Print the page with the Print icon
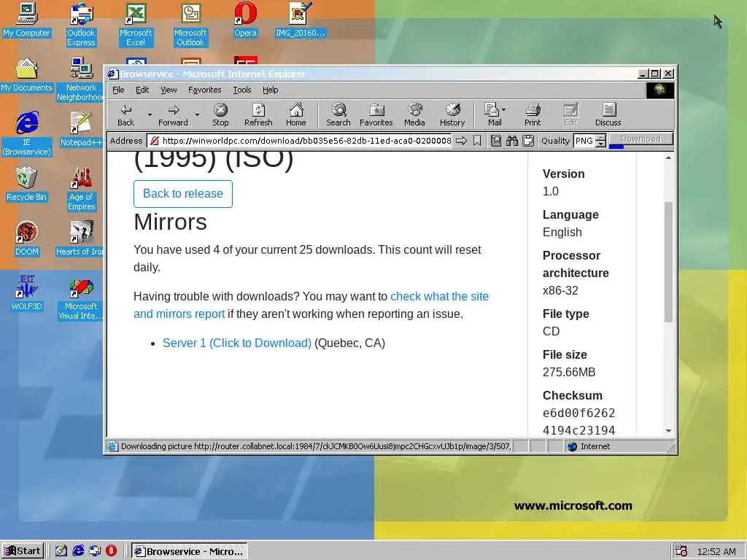Viewport: 747px width, 560px height. 533,114
